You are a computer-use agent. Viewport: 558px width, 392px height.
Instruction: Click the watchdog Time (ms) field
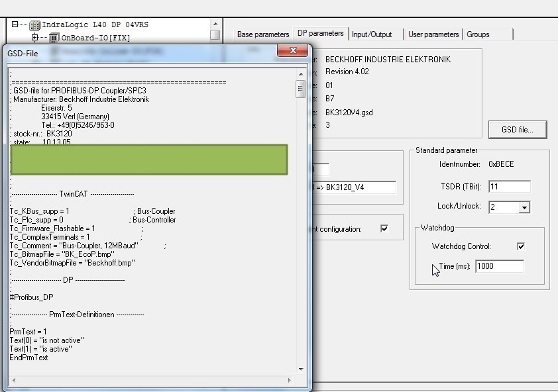pos(499,266)
